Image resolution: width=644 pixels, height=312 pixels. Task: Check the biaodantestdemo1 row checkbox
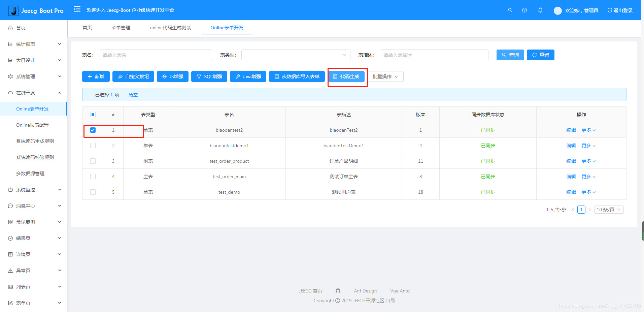[x=93, y=146]
